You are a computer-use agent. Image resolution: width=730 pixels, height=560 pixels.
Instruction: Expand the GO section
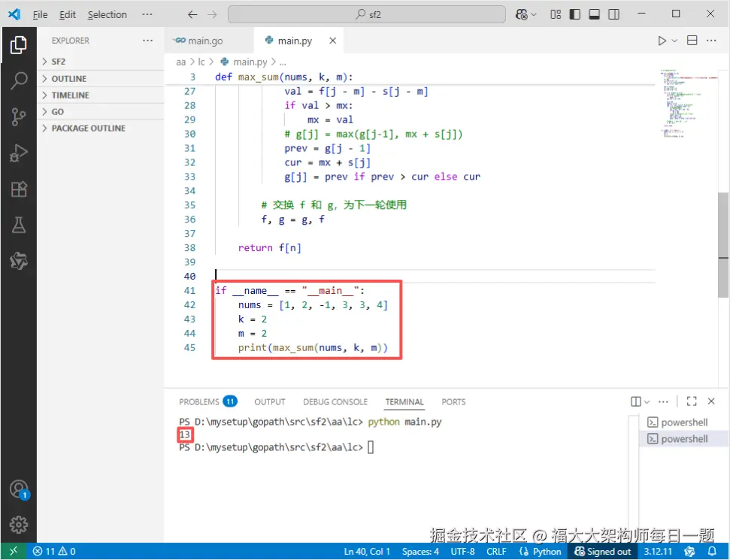pyautogui.click(x=101, y=112)
